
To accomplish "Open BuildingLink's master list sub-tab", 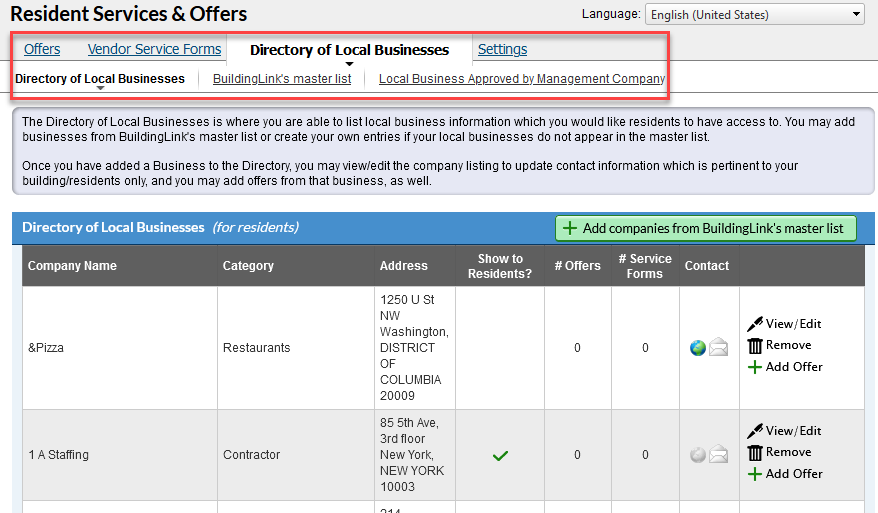I will pyautogui.click(x=282, y=79).
